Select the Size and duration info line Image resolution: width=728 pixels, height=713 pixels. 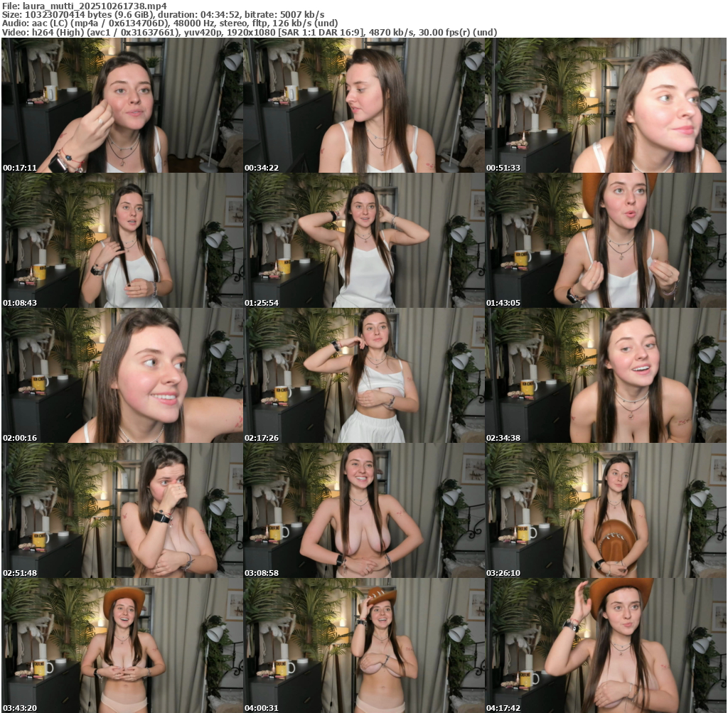coord(163,14)
